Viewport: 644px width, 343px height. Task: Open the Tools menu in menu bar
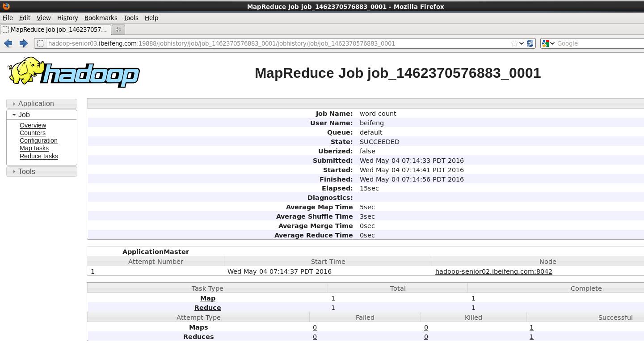coord(131,18)
